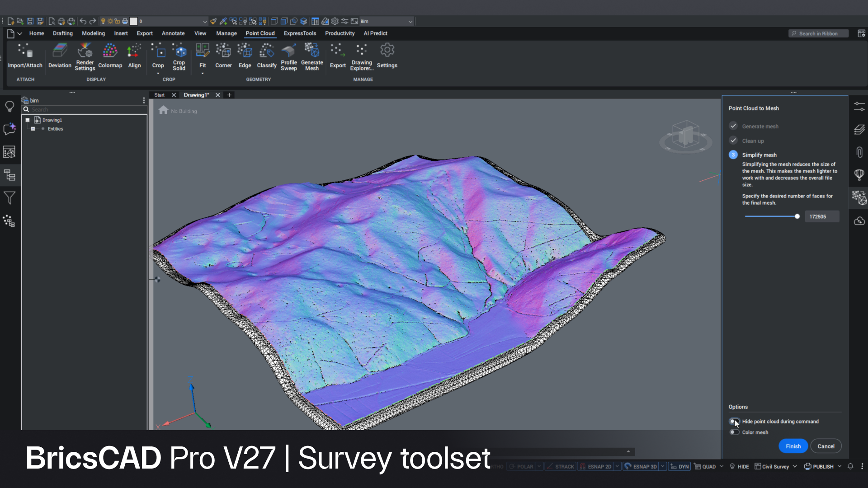Open the Tips lightbulb side panel
The image size is (868, 488).
click(x=9, y=107)
